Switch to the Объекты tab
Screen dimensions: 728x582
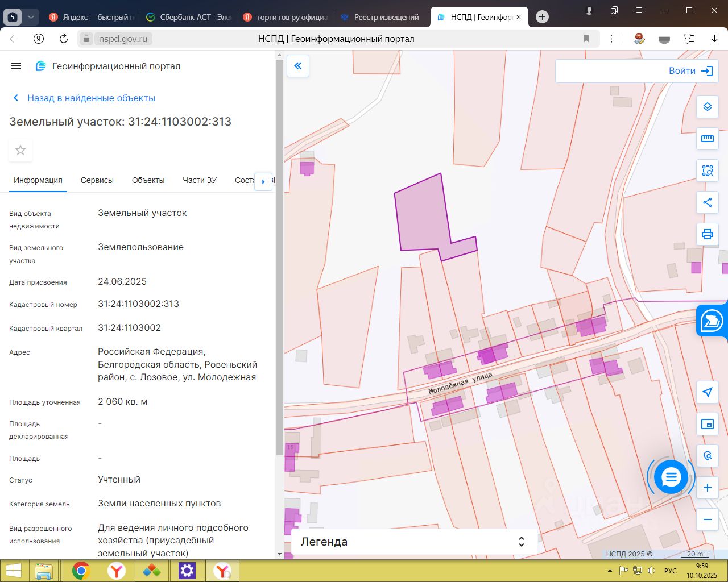pyautogui.click(x=148, y=180)
